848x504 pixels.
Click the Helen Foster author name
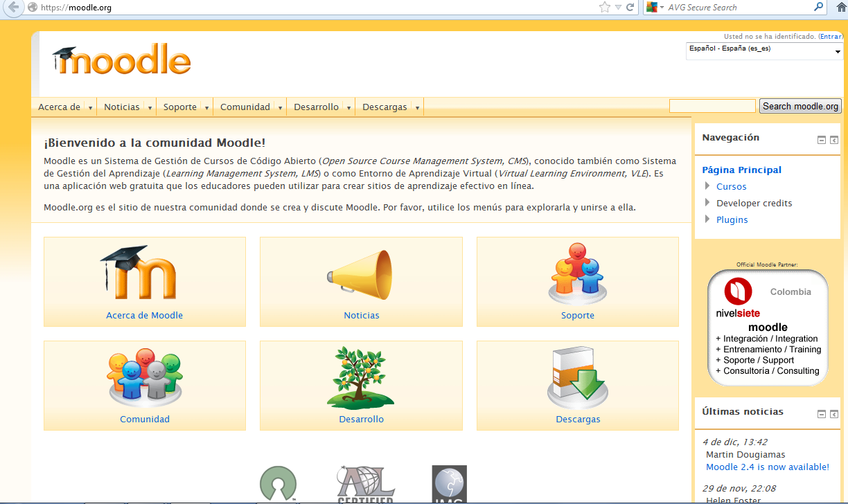click(733, 500)
